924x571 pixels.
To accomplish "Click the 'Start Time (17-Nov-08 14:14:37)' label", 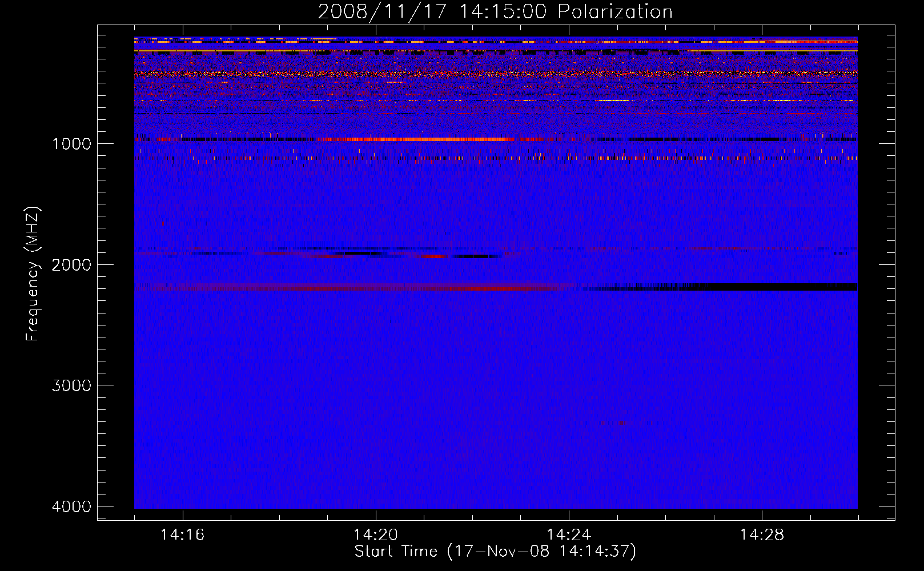I will pyautogui.click(x=495, y=552).
